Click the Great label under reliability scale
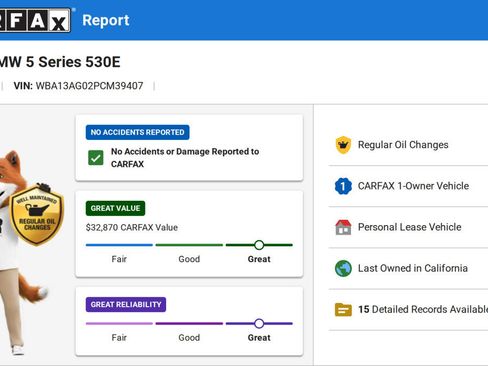This screenshot has height=366, width=488. (x=259, y=338)
